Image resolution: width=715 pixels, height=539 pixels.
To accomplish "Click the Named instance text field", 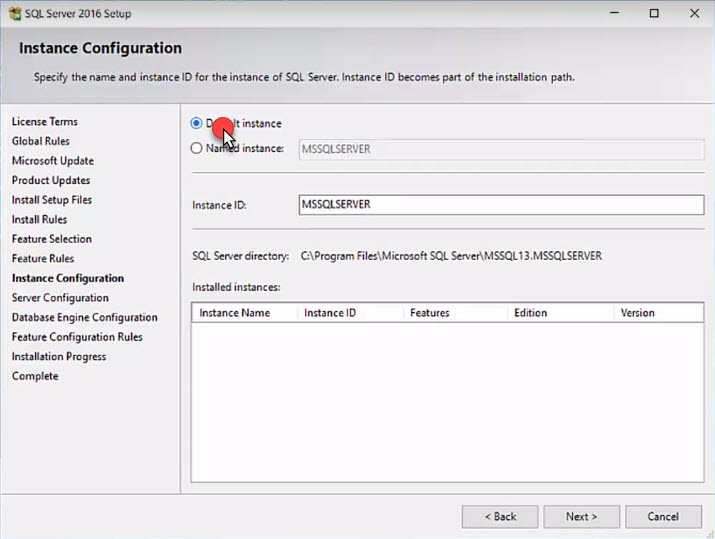I will coord(501,149).
